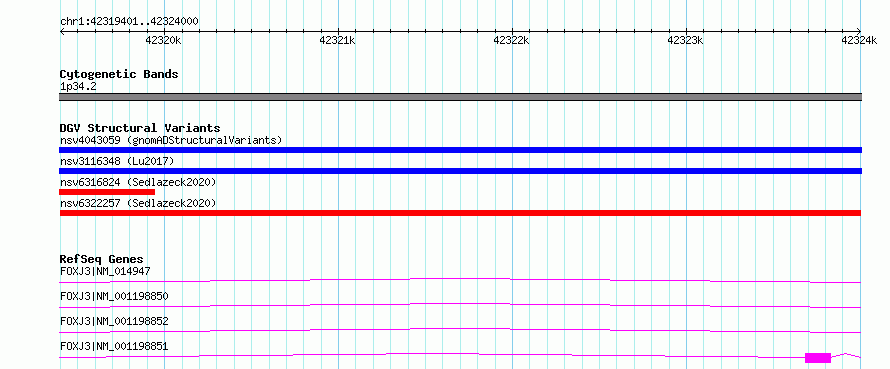Select the nsv4043059 gnomADStructuralVariants label
Screen dimensions: 890x369
click(x=171, y=140)
